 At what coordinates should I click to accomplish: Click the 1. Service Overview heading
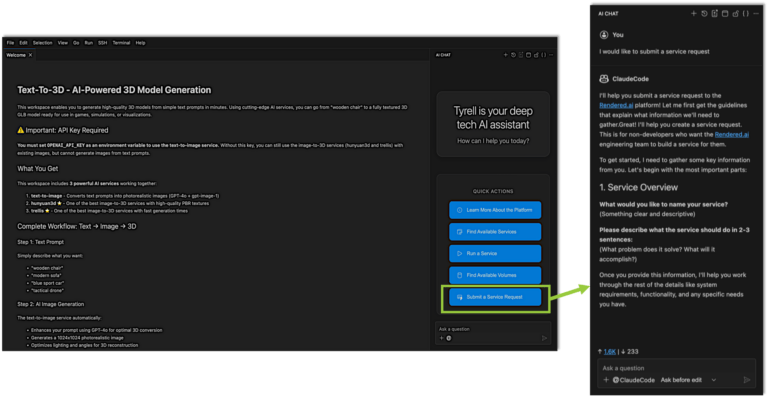click(x=639, y=187)
